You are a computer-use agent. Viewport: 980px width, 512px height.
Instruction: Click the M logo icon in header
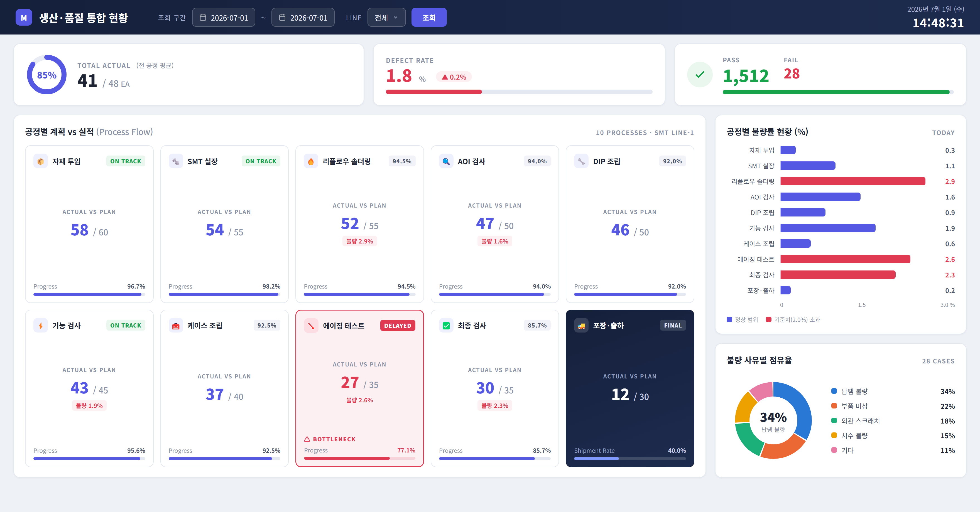pos(24,18)
